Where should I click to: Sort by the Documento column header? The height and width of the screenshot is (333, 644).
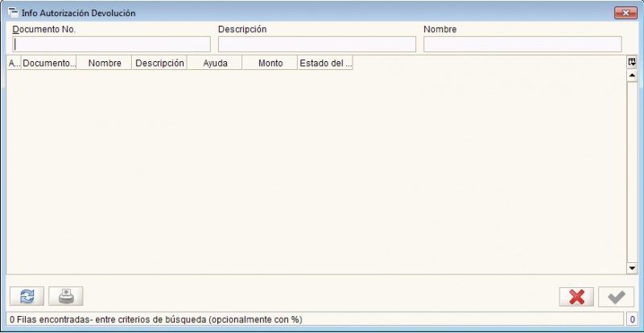[x=49, y=64]
